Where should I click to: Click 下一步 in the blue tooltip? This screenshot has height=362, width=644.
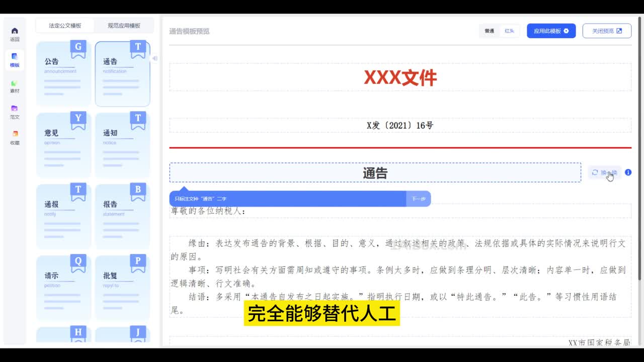click(x=418, y=199)
